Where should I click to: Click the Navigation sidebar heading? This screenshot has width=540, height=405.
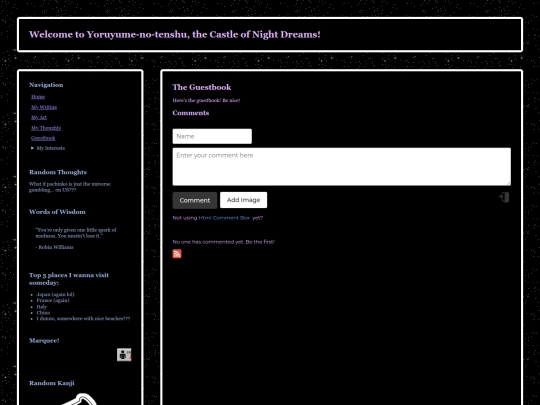(46, 85)
